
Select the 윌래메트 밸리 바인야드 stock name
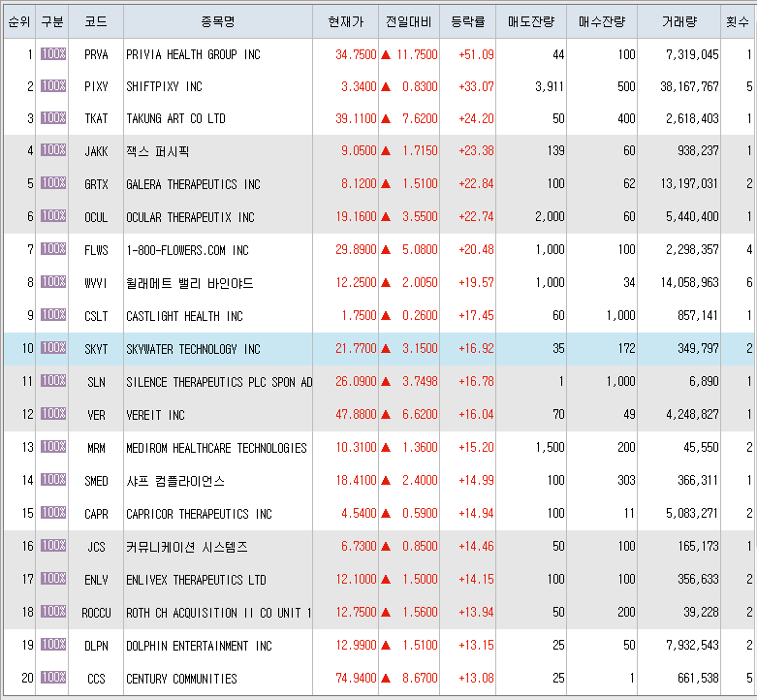(x=190, y=283)
